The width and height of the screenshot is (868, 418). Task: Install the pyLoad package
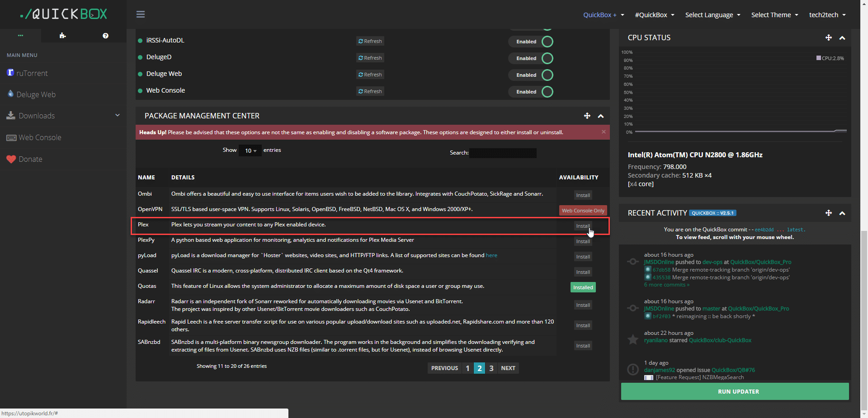coord(583,257)
